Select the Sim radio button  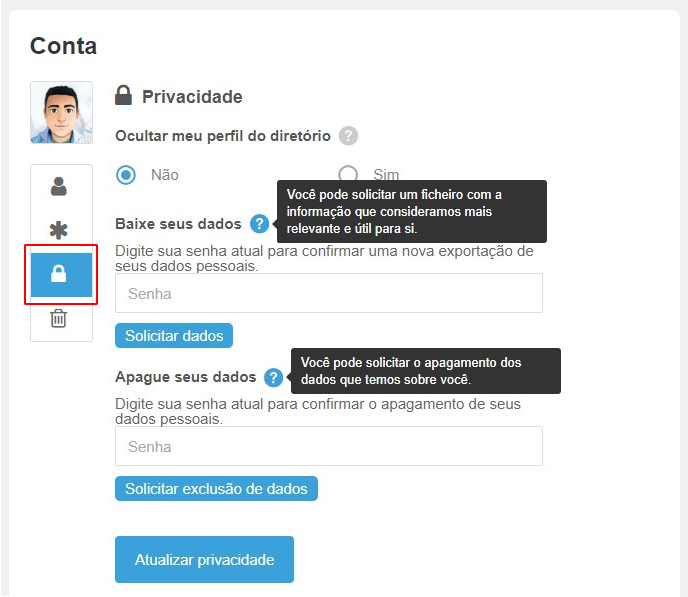(x=348, y=174)
